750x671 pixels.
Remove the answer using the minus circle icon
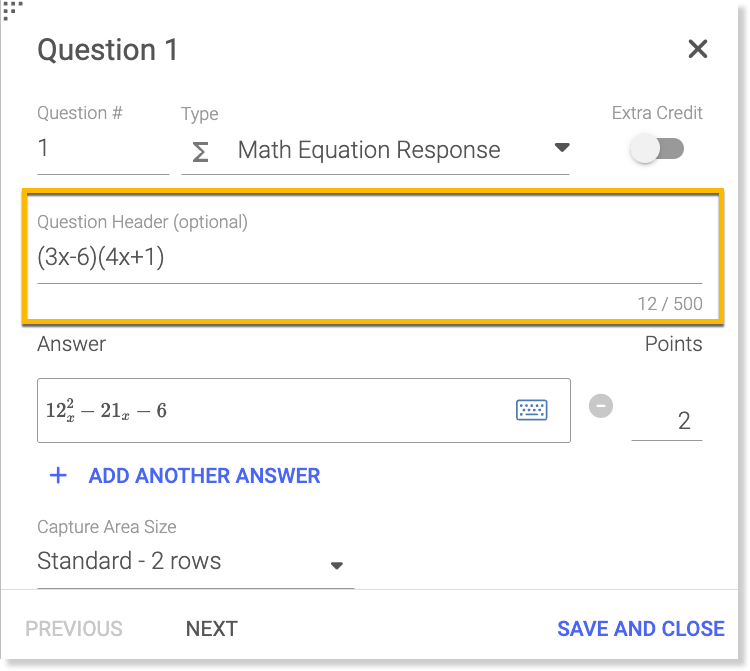(x=601, y=406)
